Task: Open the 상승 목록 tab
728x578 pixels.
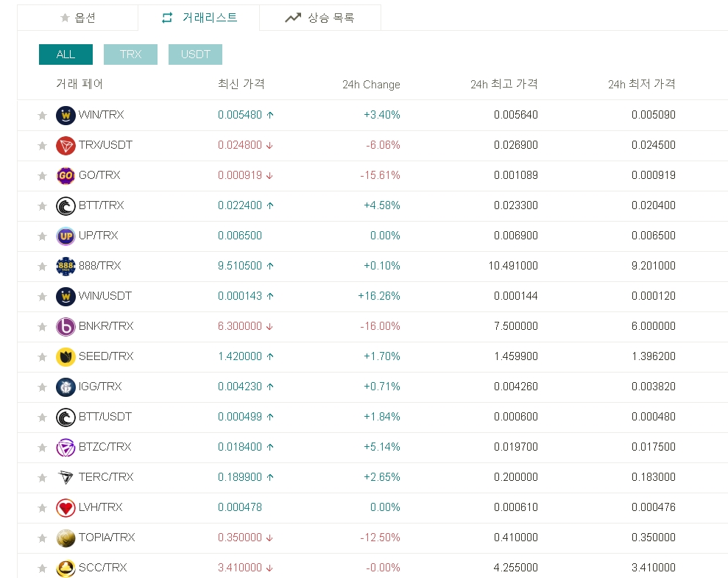Action: 320,18
